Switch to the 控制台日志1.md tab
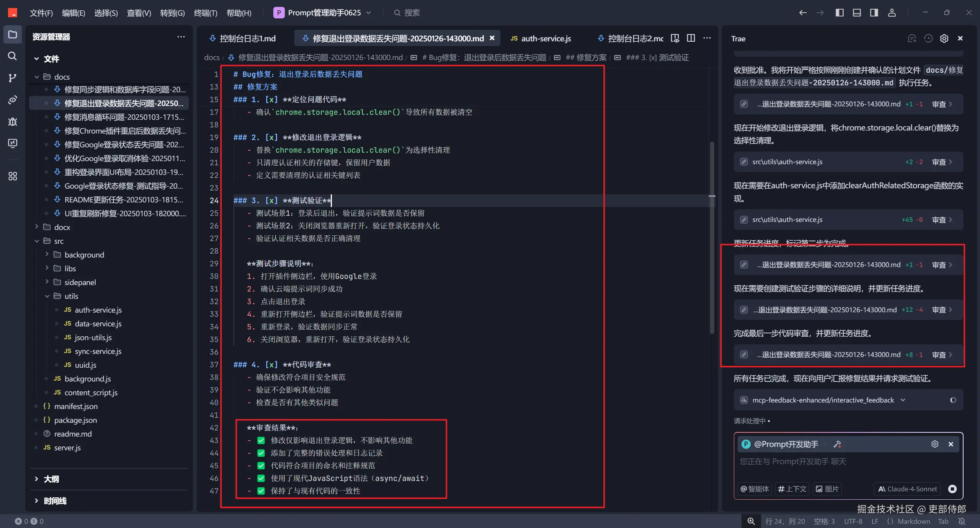This screenshot has height=528, width=980. click(x=243, y=38)
